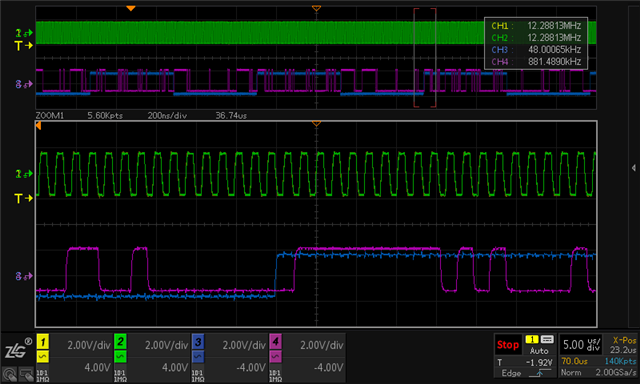This screenshot has height=384, width=640.
Task: Click the white trigger coupling icon
Action: pos(547,339)
